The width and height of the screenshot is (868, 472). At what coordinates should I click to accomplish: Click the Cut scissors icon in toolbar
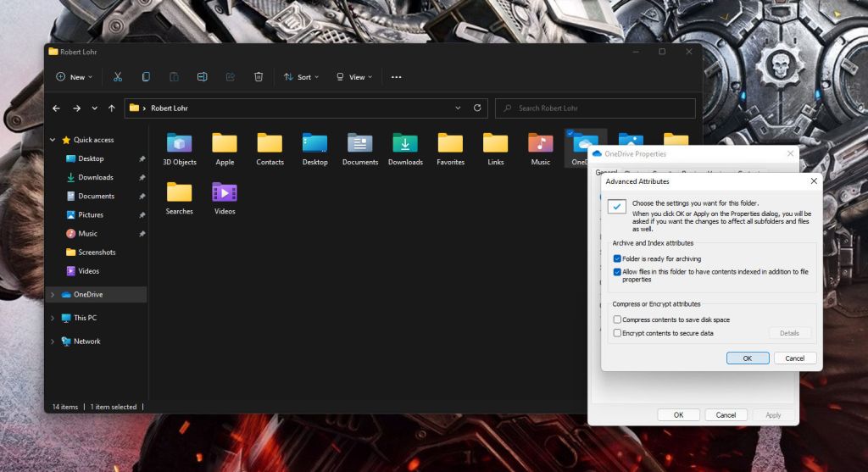click(118, 77)
